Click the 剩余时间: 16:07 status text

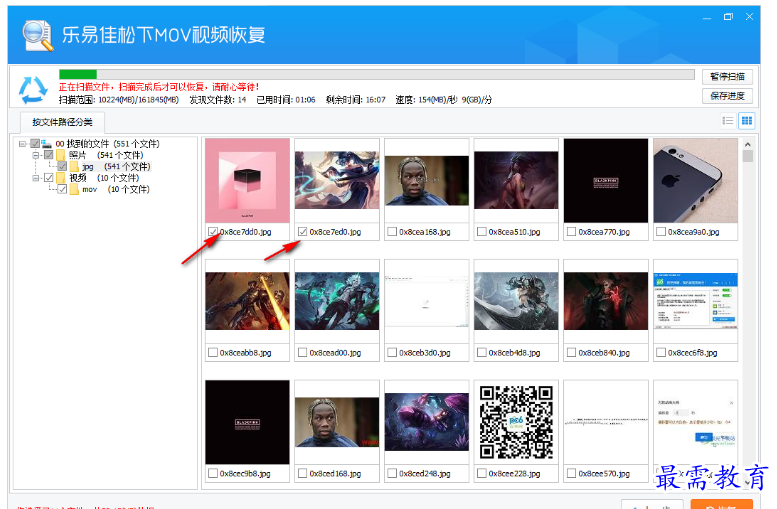(355, 100)
